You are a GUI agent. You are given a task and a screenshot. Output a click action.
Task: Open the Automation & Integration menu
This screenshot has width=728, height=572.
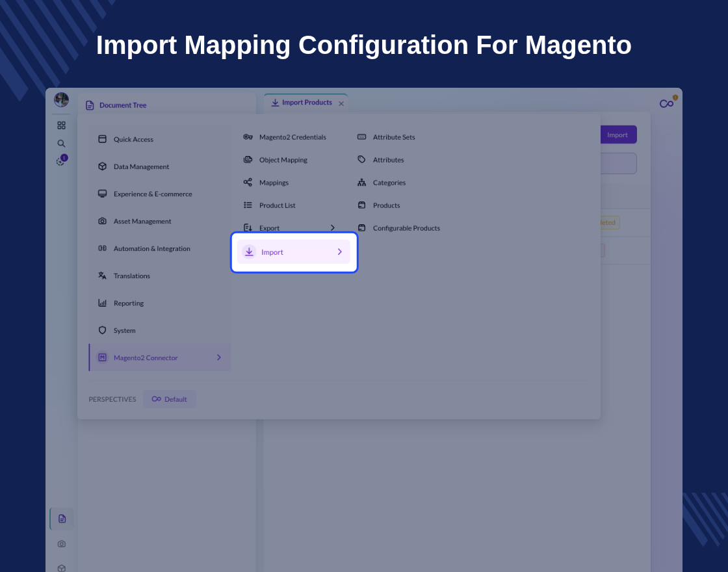(x=160, y=248)
